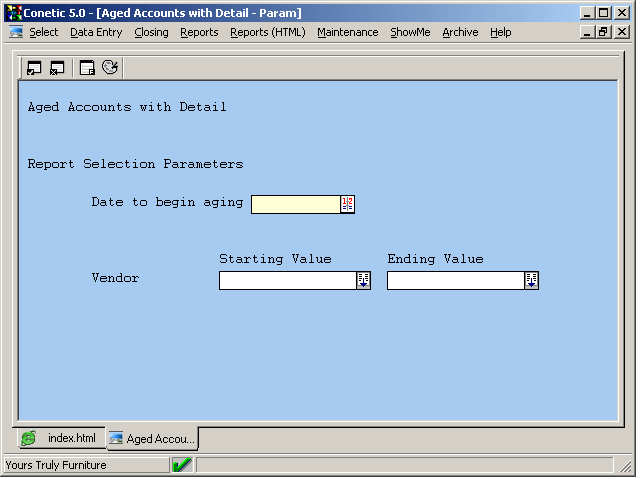Click the globe and clock toolbar icon
This screenshot has height=477, width=636.
(110, 68)
